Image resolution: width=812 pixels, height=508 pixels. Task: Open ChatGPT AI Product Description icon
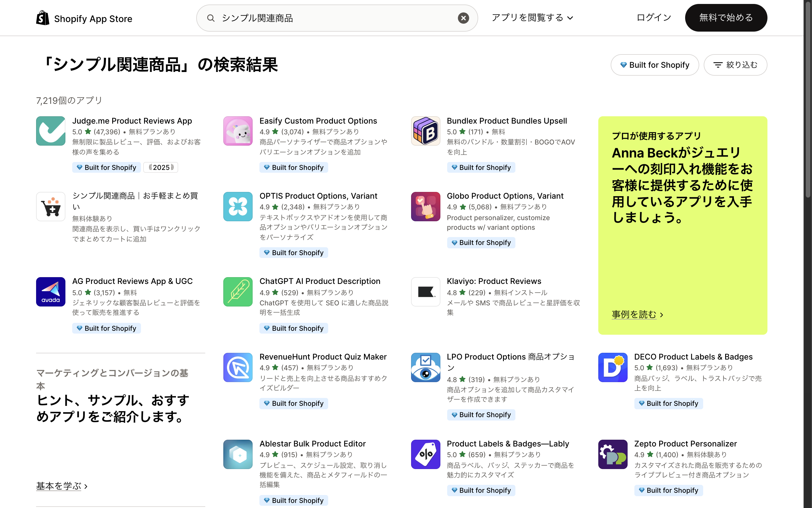click(x=238, y=292)
